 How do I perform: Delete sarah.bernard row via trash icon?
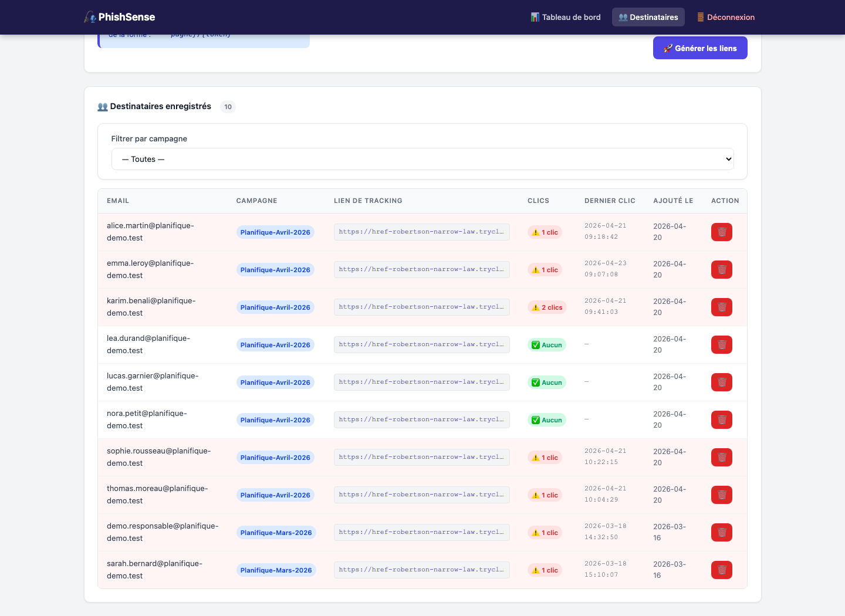point(721,570)
